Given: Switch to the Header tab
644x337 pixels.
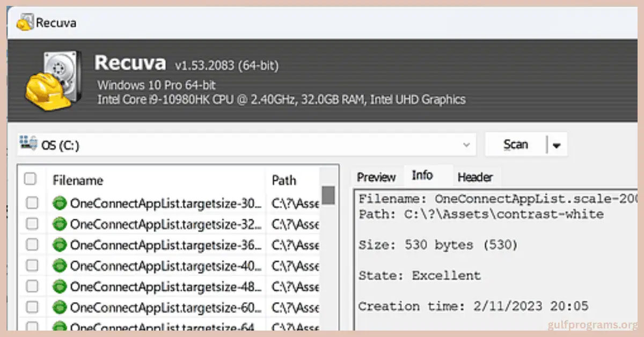Looking at the screenshot, I should 474,177.
